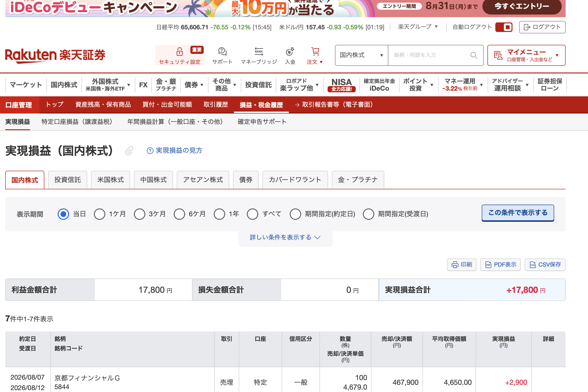Click 今すぐエントリー banner button
This screenshot has width=588, height=392.
pos(522,6)
